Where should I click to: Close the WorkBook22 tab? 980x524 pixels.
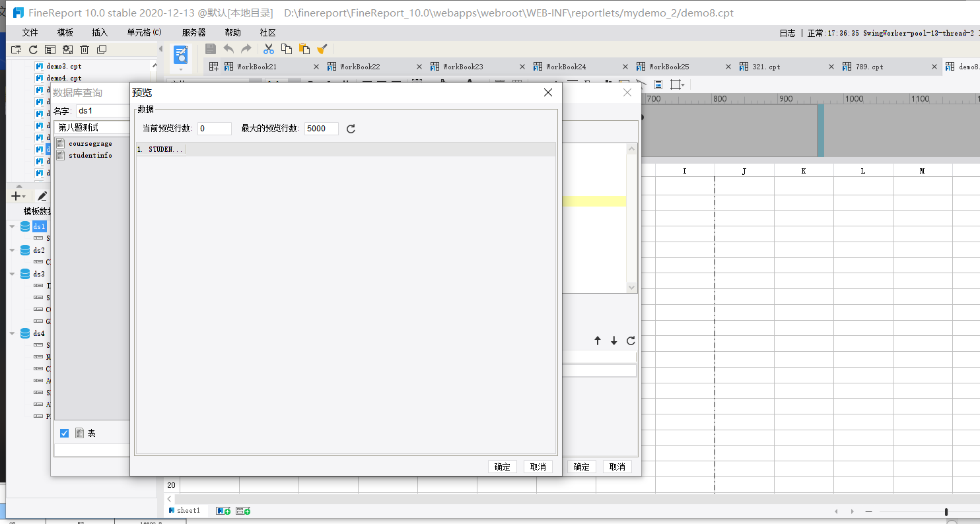419,67
